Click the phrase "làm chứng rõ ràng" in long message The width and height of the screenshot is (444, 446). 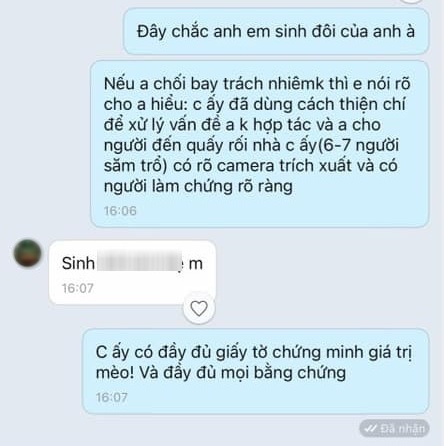tap(222, 187)
